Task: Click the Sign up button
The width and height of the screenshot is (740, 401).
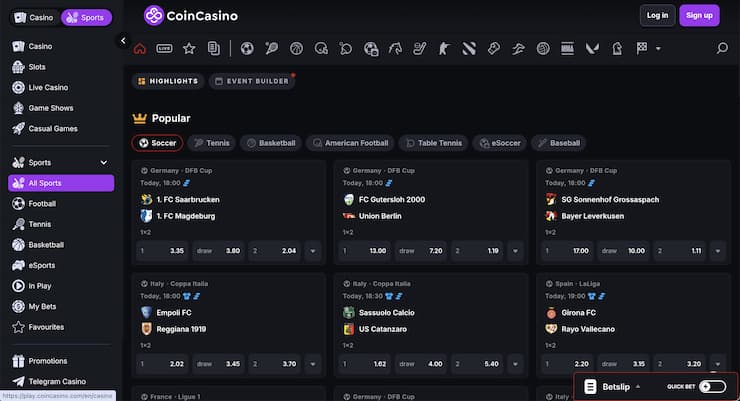Action: click(699, 16)
